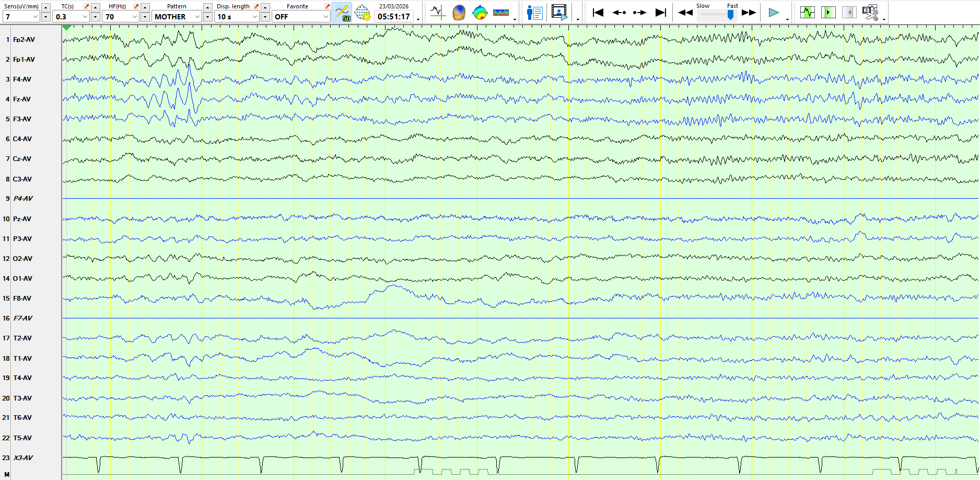This screenshot has height=480, width=980.
Task: Select the O2-AV channel label
Action: pyautogui.click(x=22, y=258)
